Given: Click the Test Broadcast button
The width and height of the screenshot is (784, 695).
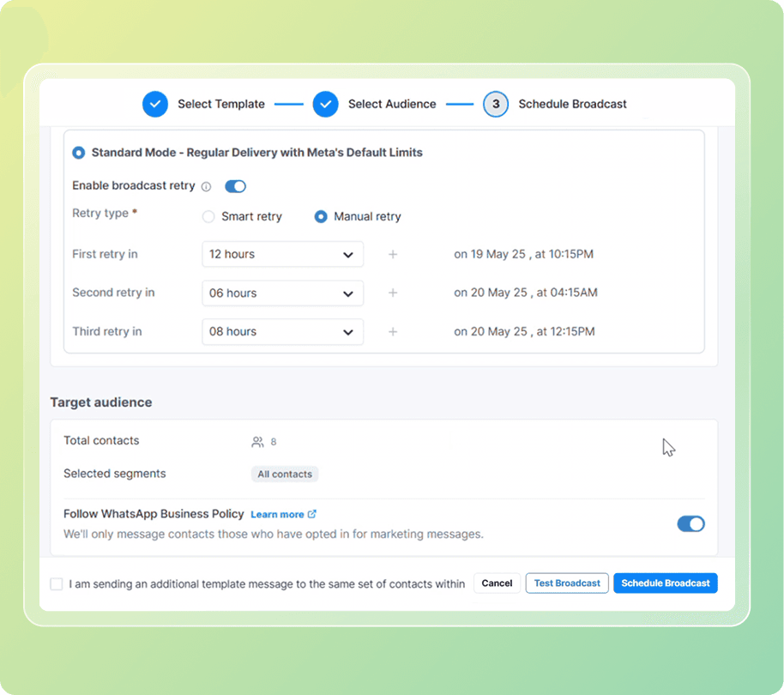Looking at the screenshot, I should (566, 583).
